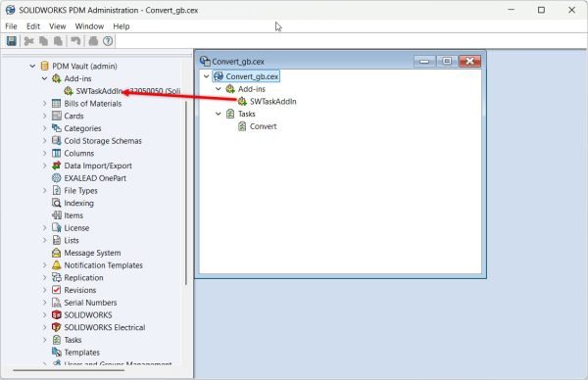Image resolution: width=588 pixels, height=380 pixels.
Task: Minimize the Convert_gb.cex child window
Action: click(x=424, y=61)
